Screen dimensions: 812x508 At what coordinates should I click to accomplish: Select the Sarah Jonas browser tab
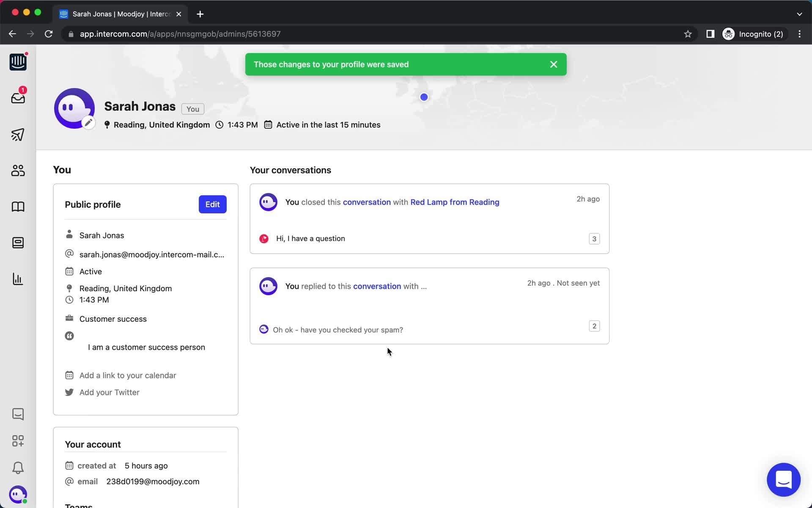point(121,14)
